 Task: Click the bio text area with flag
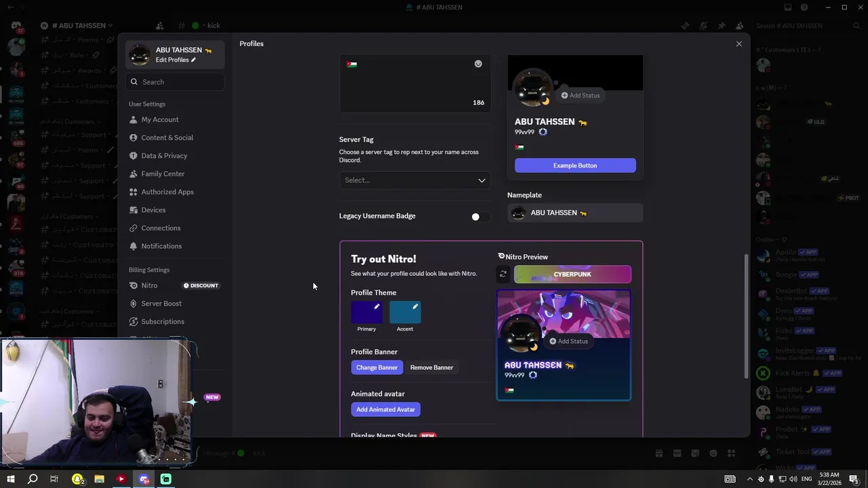coord(415,83)
